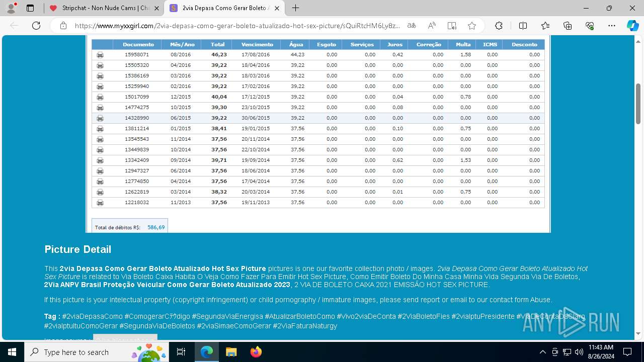Screen dimensions: 644x362
Task: Click the printer icon for document 12622819
Action: 100,192
